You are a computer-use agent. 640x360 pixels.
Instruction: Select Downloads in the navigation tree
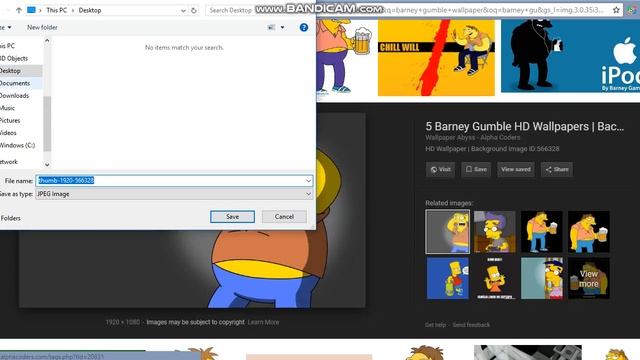coord(20,96)
